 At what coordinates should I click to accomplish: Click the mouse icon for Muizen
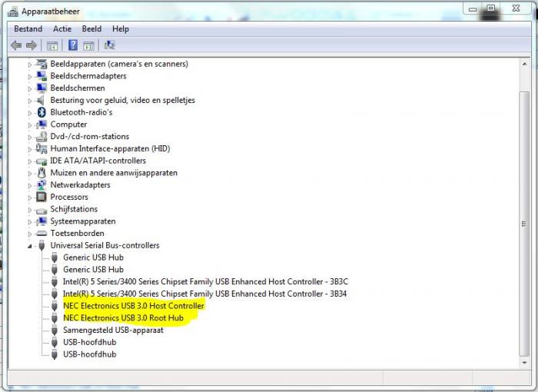(x=42, y=173)
